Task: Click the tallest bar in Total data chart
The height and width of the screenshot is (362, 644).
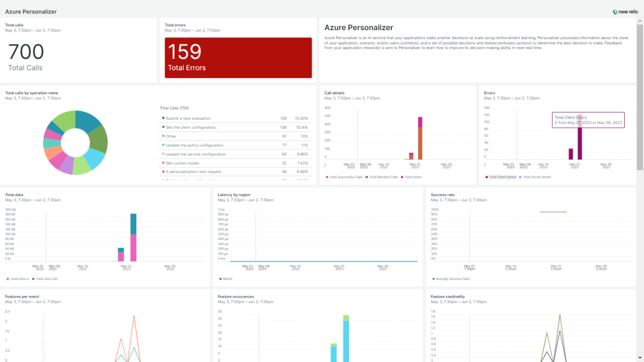Action: point(133,238)
